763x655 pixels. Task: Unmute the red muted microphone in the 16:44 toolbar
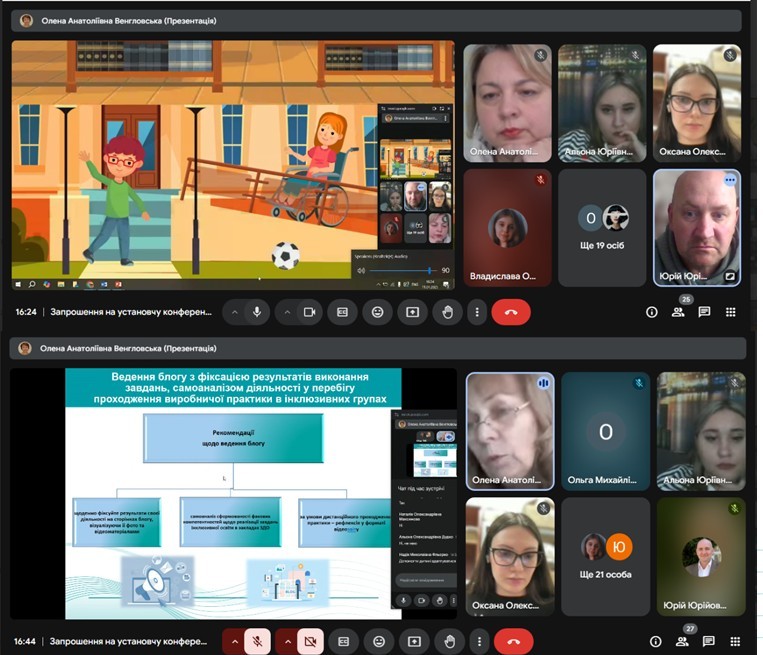(x=257, y=641)
